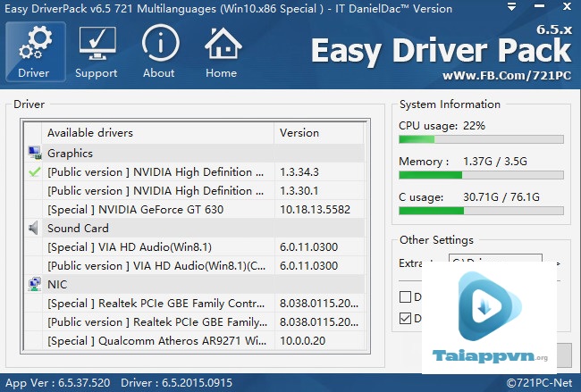The width and height of the screenshot is (581, 392).
Task: Go to the Home house icon
Action: pyautogui.click(x=221, y=43)
